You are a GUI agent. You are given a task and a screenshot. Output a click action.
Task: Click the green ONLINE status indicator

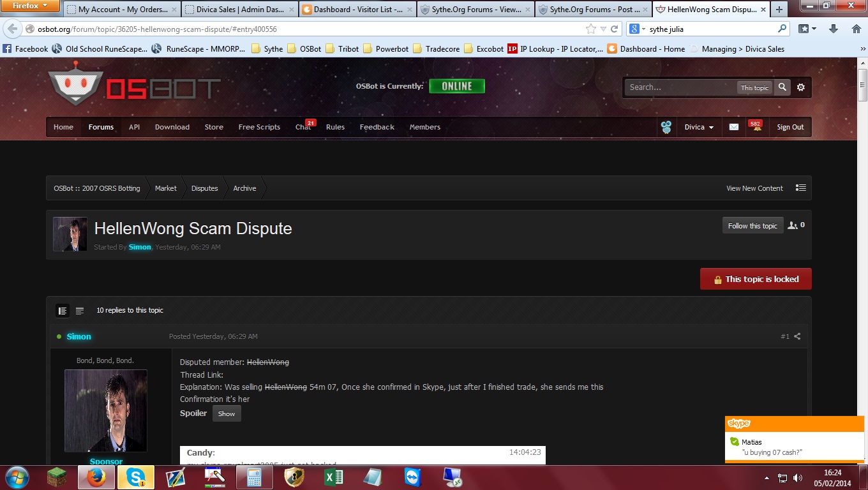pyautogui.click(x=457, y=86)
